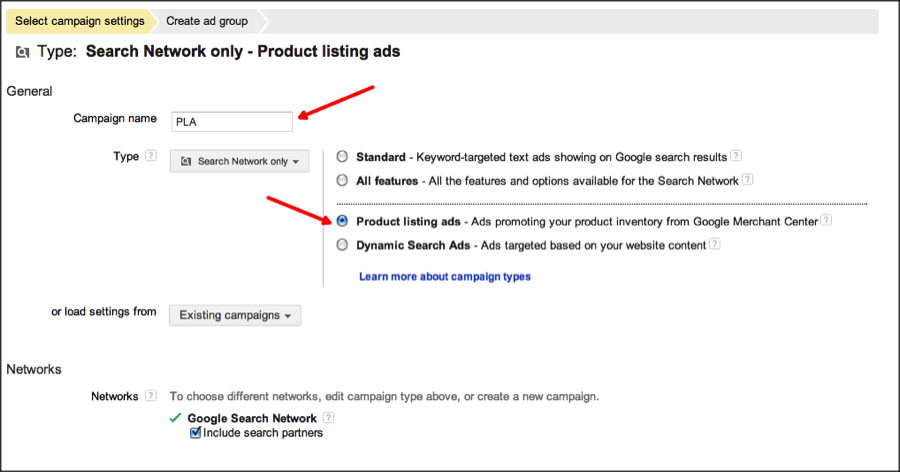
Task: Uncheck the Include search partners checkbox
Action: [195, 433]
